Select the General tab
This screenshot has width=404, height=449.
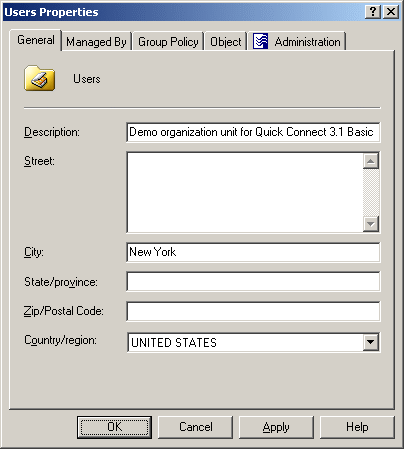(x=36, y=40)
